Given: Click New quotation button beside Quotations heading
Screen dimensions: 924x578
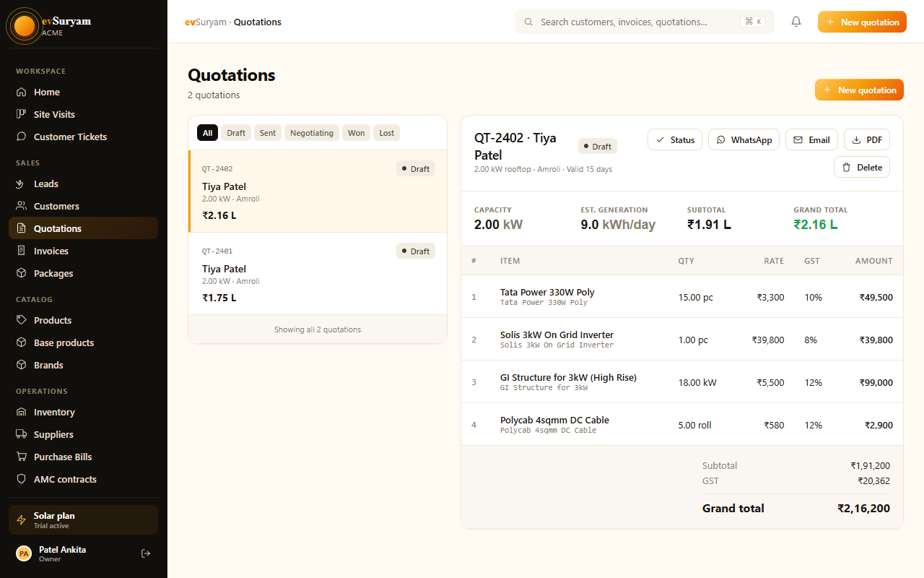Looking at the screenshot, I should pos(859,90).
